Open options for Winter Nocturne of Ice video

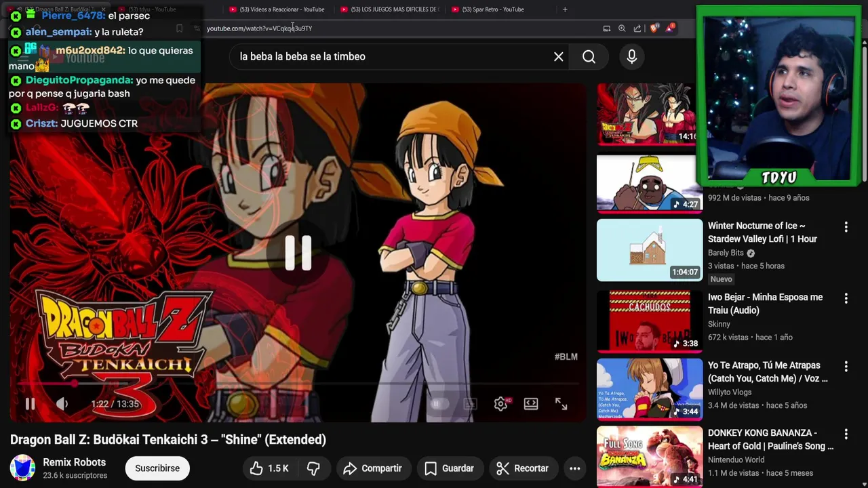click(846, 226)
